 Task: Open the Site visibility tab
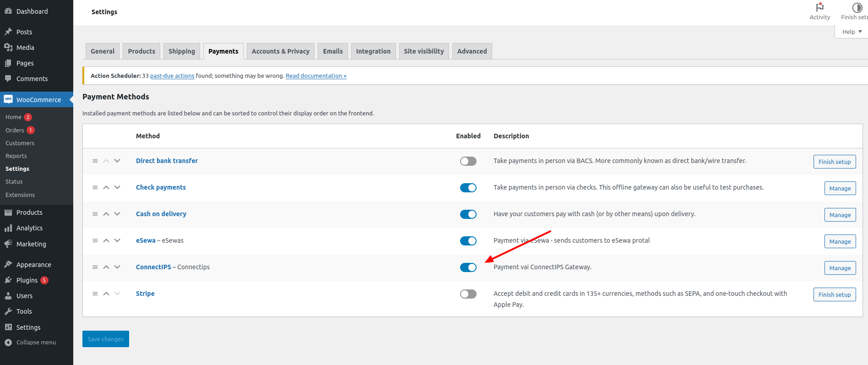(424, 51)
